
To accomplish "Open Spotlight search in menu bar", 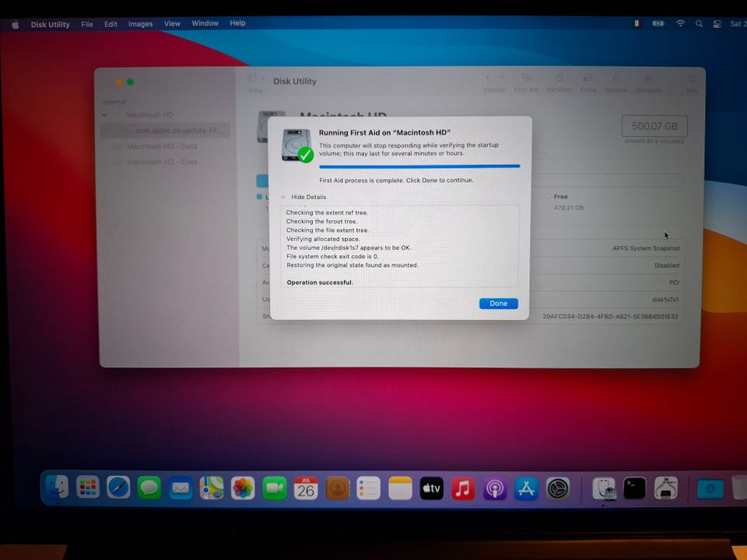I will coord(699,24).
